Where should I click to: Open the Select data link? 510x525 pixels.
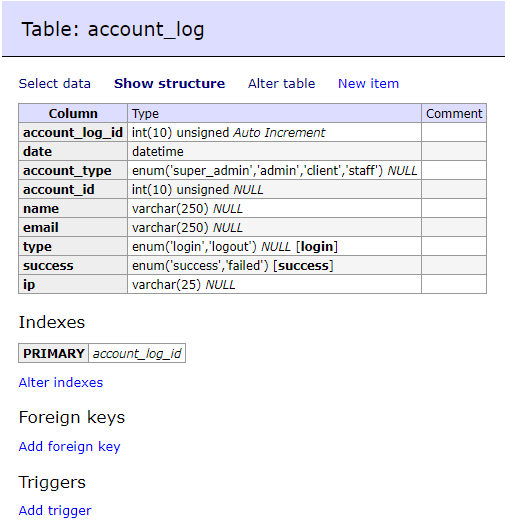(55, 84)
